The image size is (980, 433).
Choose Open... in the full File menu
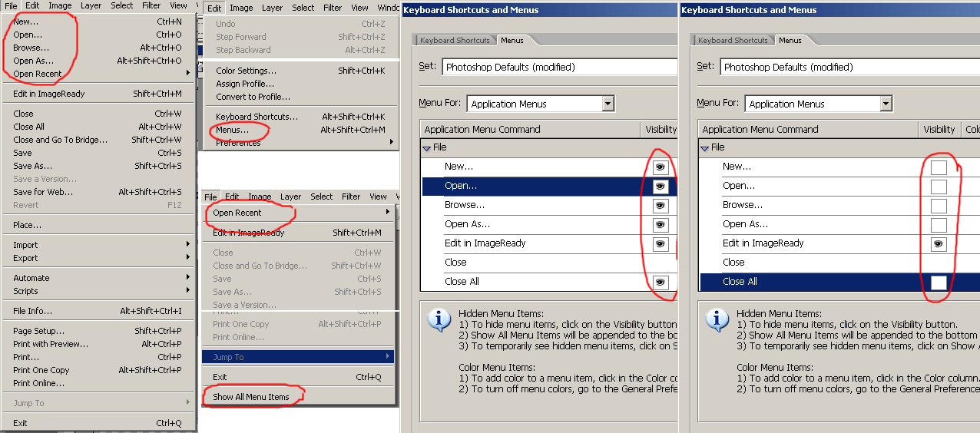coord(99,35)
